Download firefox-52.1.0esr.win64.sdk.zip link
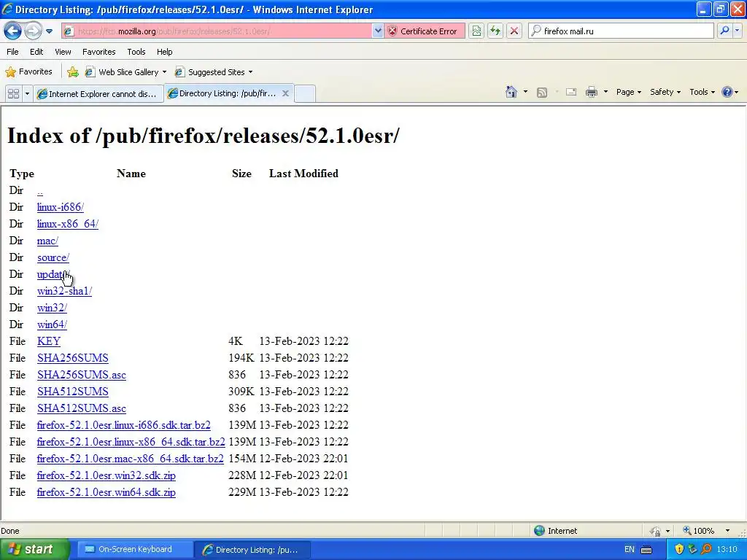Viewport: 747px width, 560px height. [x=107, y=492]
